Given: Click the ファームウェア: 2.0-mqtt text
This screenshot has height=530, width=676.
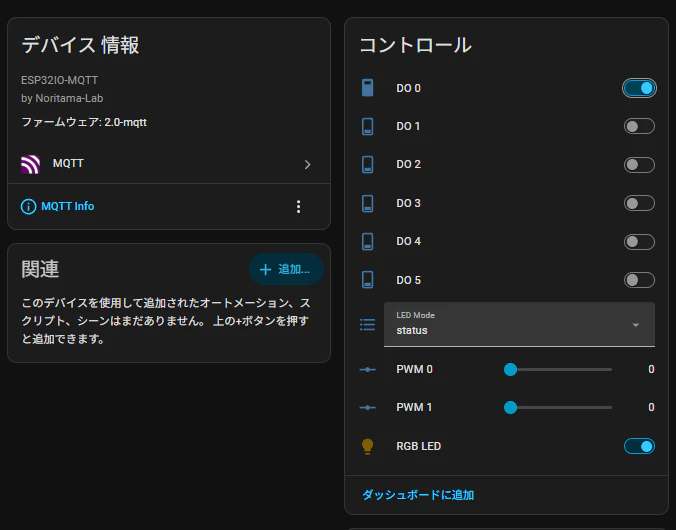Looking at the screenshot, I should [x=84, y=122].
